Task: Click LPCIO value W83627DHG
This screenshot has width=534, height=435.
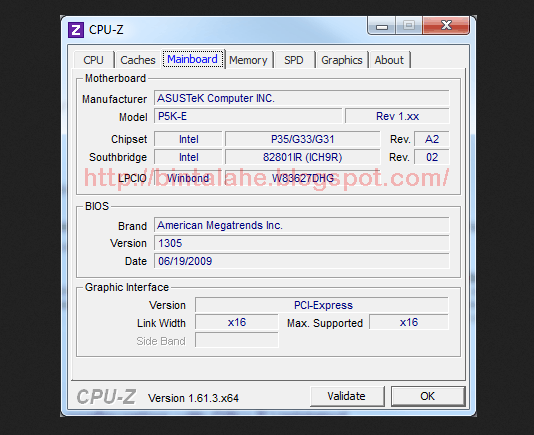Action: click(x=302, y=178)
